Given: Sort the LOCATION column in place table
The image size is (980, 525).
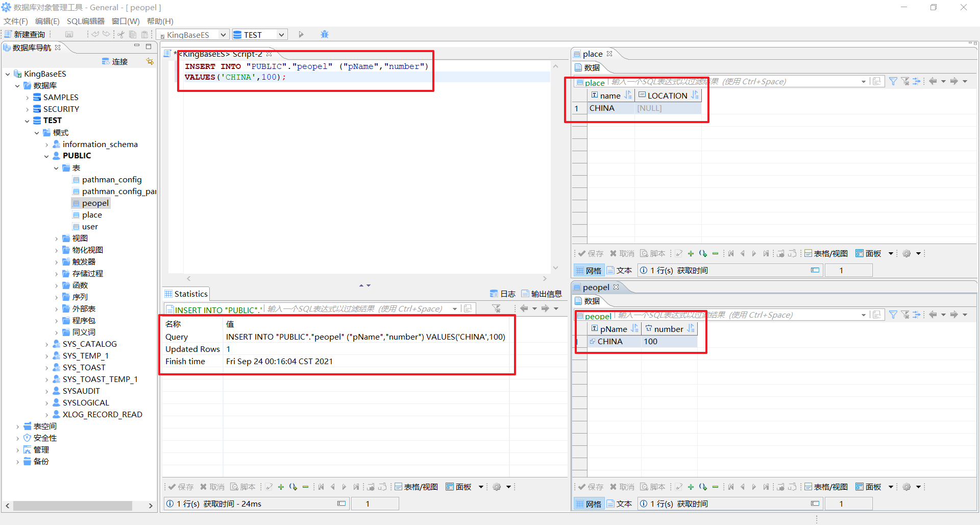Looking at the screenshot, I should point(695,95).
